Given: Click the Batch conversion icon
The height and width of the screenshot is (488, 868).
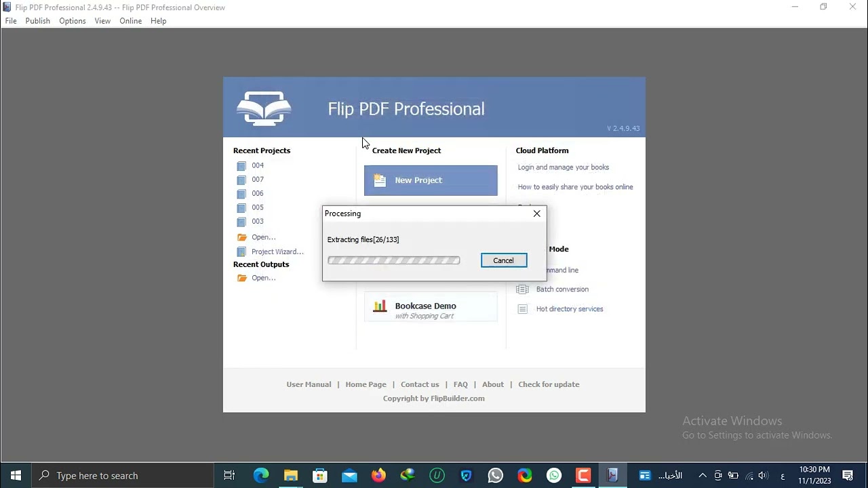Looking at the screenshot, I should coord(522,289).
